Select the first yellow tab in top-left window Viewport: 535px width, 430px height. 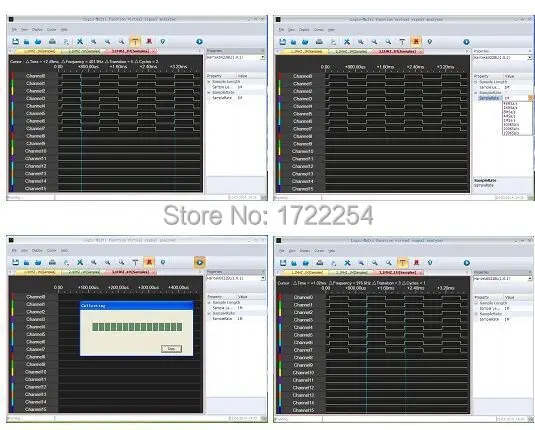pyautogui.click(x=38, y=51)
